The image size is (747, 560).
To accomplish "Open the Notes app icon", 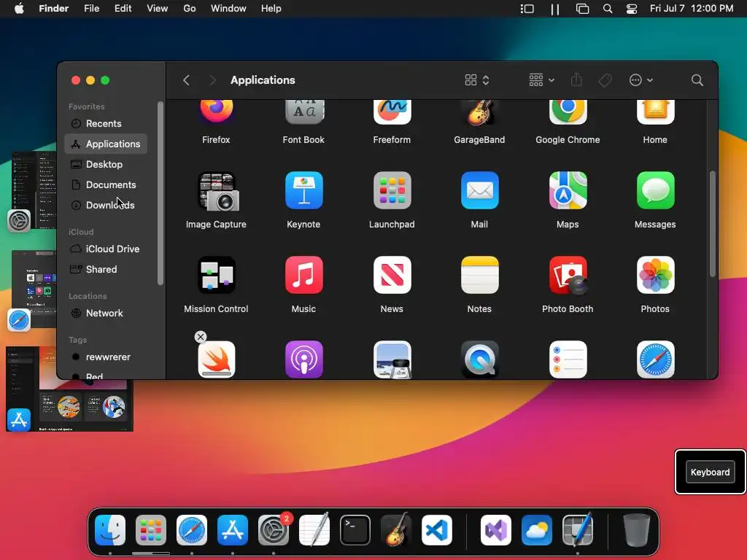I will click(x=479, y=275).
